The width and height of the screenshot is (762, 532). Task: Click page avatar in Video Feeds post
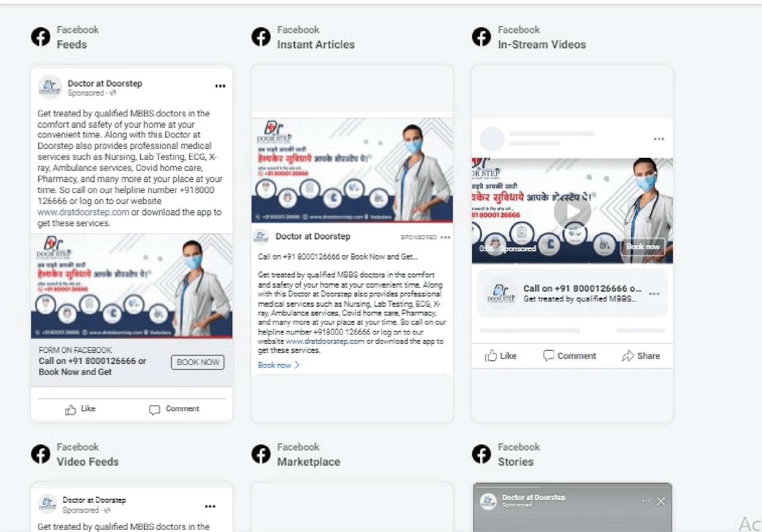click(x=47, y=503)
